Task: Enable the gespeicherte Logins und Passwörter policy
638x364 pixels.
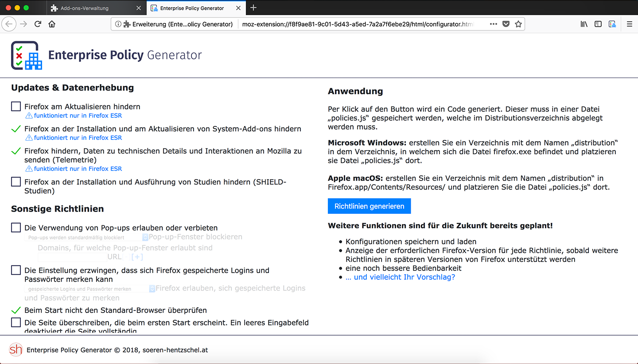Action: point(16,270)
